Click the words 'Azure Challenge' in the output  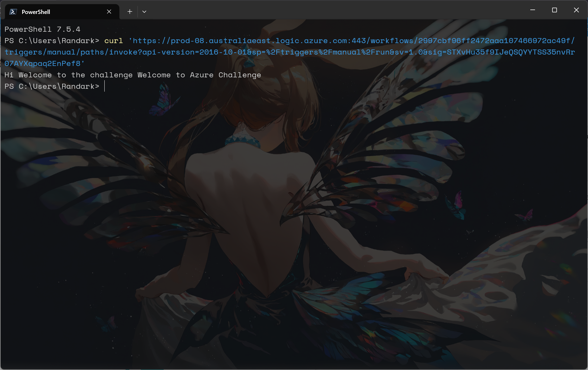[225, 75]
